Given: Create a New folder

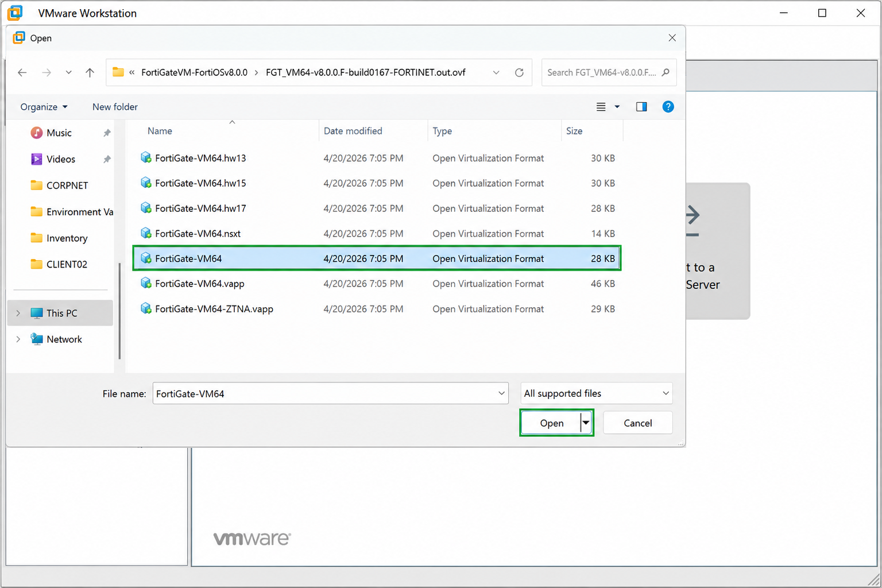Looking at the screenshot, I should click(115, 107).
